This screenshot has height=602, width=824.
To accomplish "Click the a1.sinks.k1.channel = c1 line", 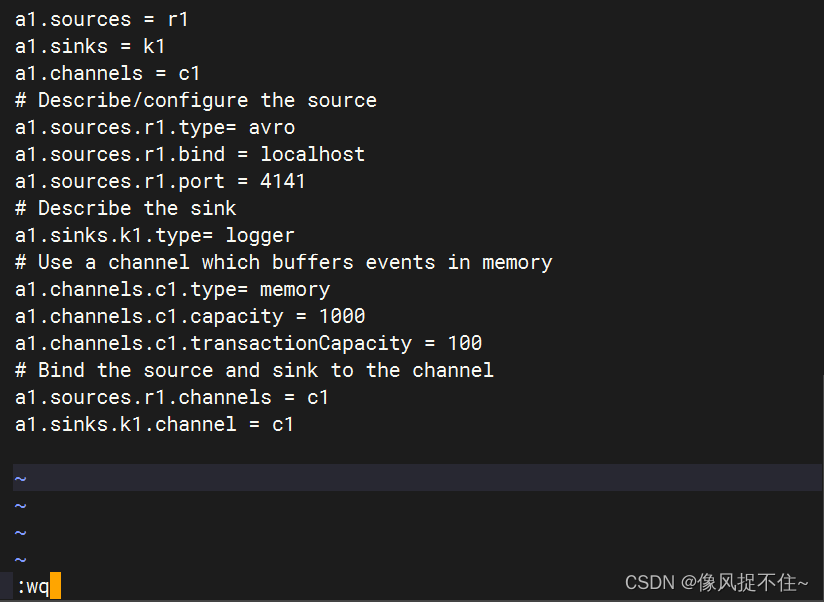I will 154,424.
